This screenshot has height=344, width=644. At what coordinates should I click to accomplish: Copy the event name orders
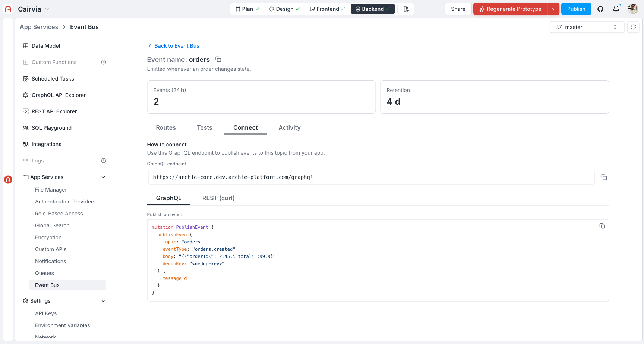pyautogui.click(x=218, y=60)
